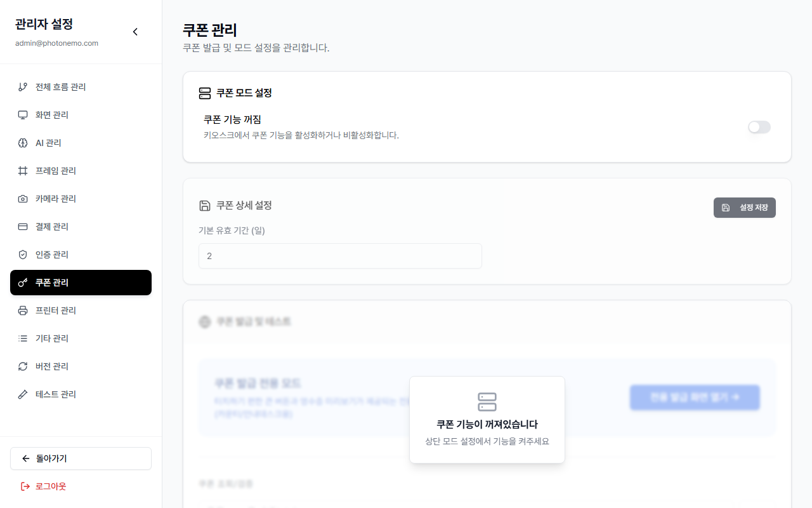The height and width of the screenshot is (508, 812).
Task: Click the 전용 발급 화면 열기 button
Action: click(695, 398)
